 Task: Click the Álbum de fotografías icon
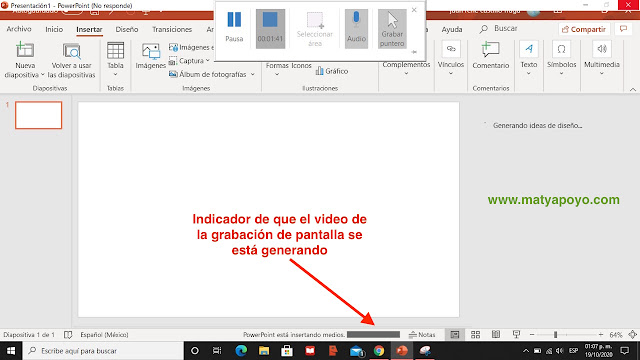pyautogui.click(x=173, y=74)
